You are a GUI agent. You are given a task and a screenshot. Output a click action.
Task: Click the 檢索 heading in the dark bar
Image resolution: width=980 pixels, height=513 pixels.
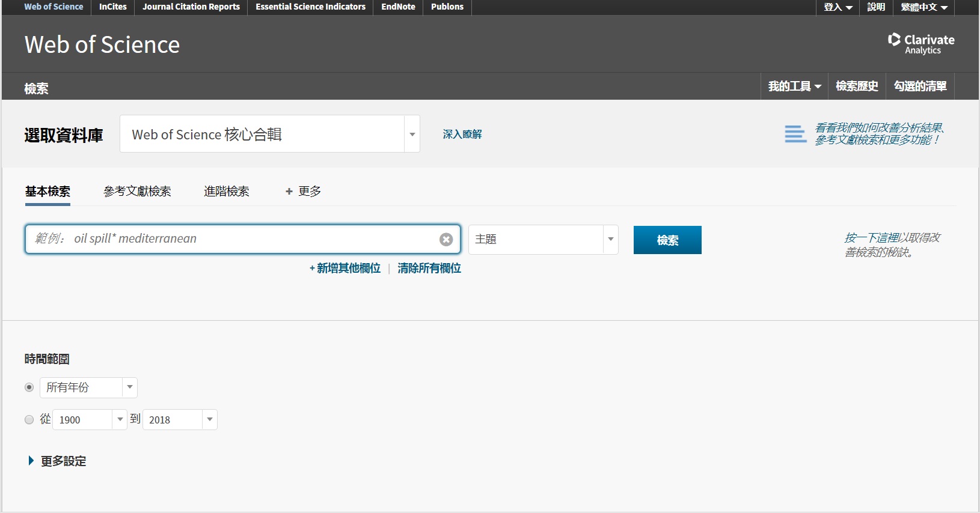coord(36,89)
